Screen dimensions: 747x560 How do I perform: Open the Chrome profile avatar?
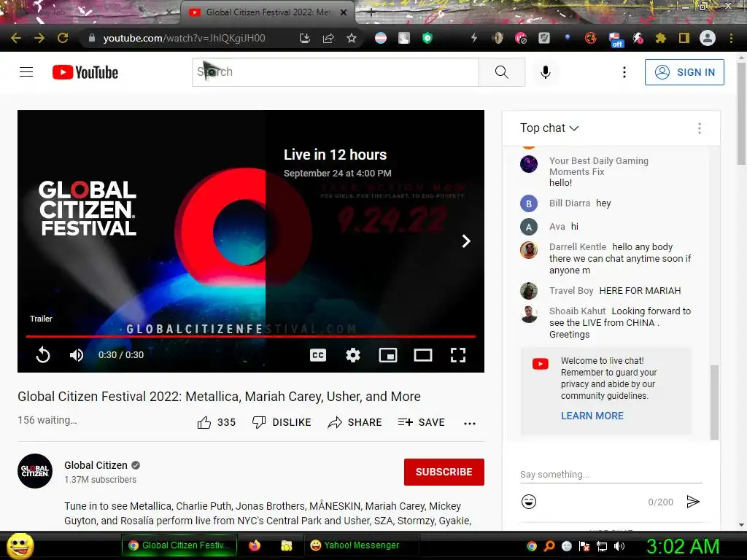[708, 38]
